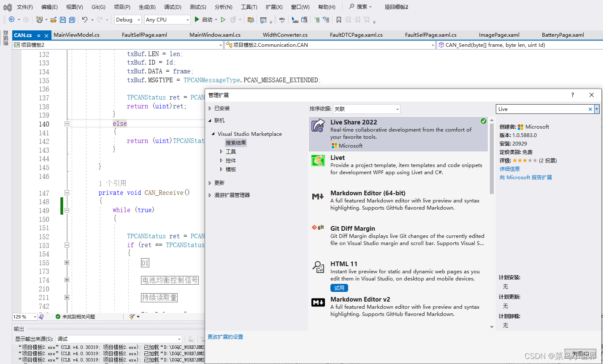Collapse the CAN_Receive method at line 147
The width and height of the screenshot is (603, 364).
click(67, 193)
